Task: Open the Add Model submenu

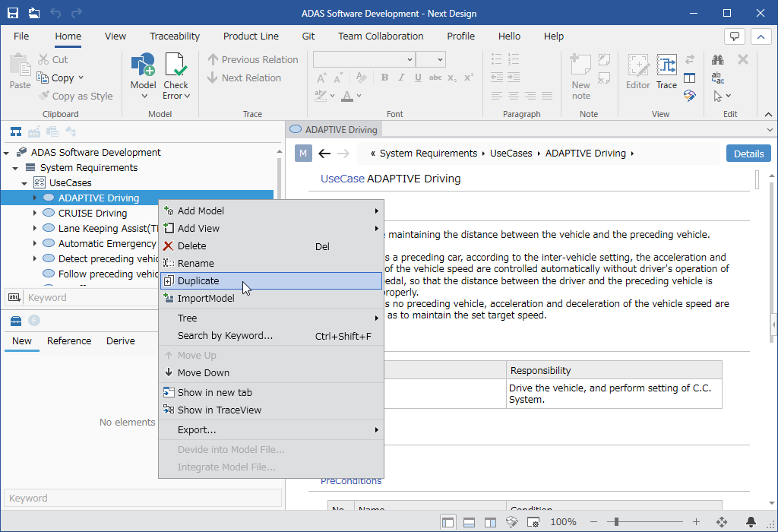Action: pyautogui.click(x=271, y=211)
